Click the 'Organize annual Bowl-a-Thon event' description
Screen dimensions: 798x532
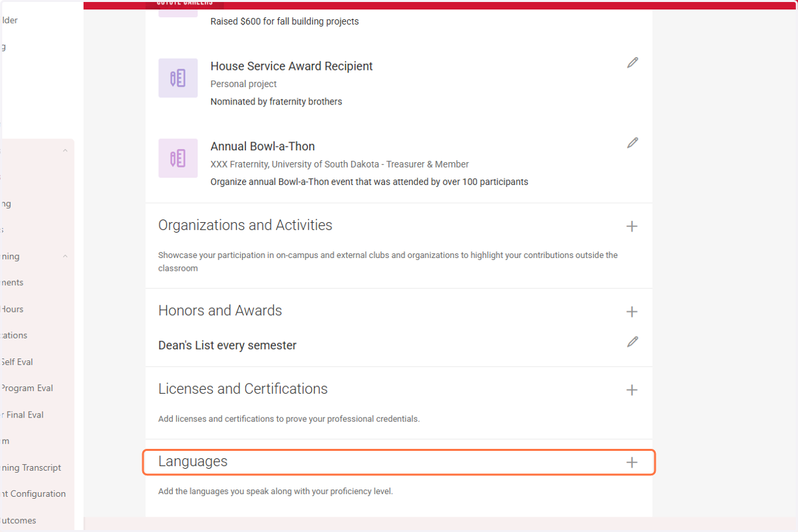369,182
